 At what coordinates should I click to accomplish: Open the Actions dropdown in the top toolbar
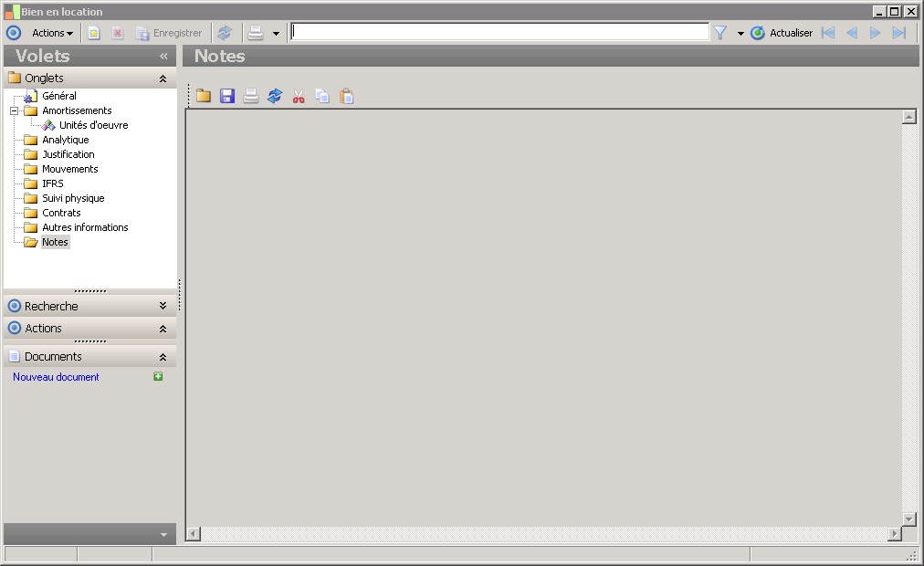point(52,33)
